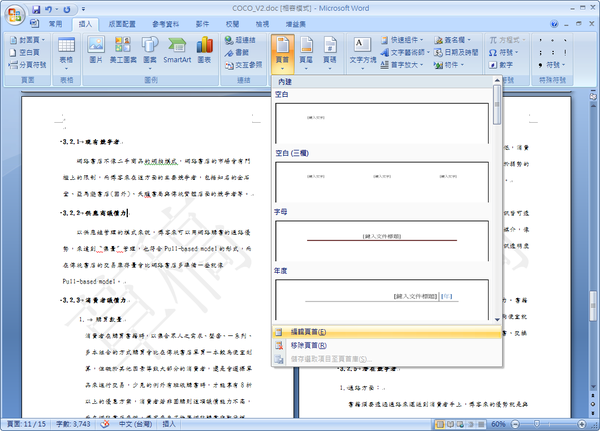Click the zoom slider handle
The width and height of the screenshot is (600, 431).
coord(537,424)
